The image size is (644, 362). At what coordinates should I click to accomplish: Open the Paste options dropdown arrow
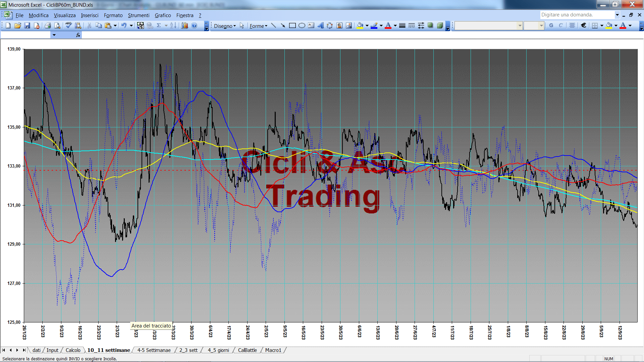pos(115,25)
